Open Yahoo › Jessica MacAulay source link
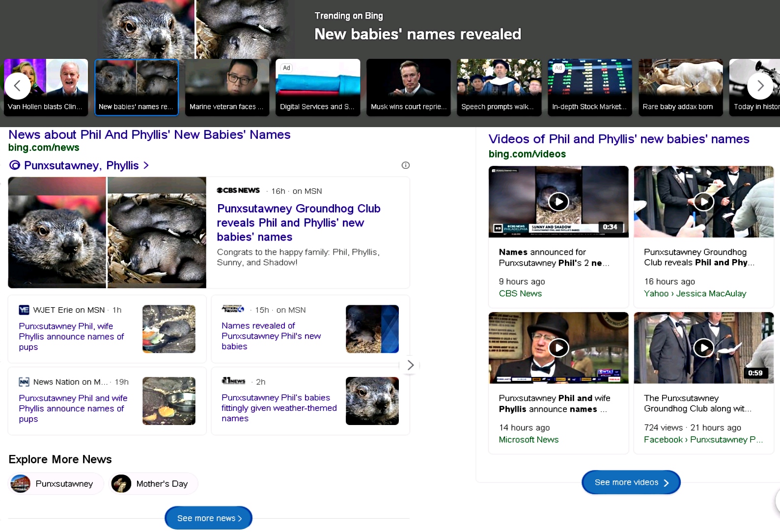780x532 pixels. [x=695, y=293]
